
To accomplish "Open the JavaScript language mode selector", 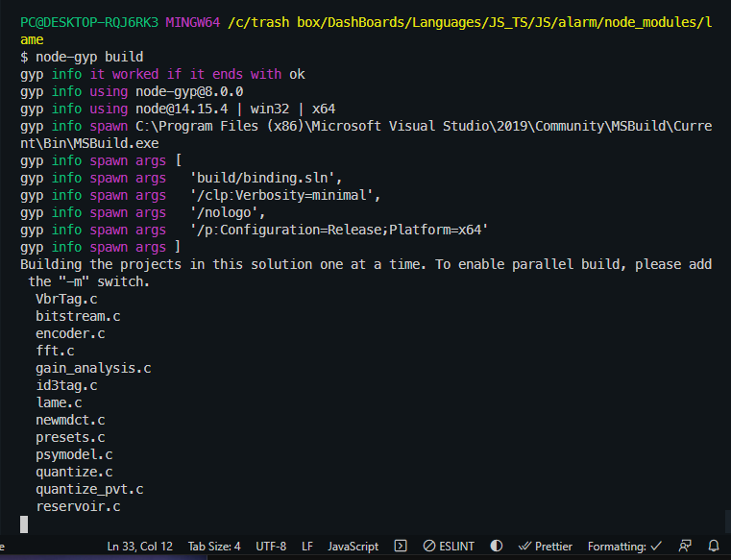I will pyautogui.click(x=353, y=546).
